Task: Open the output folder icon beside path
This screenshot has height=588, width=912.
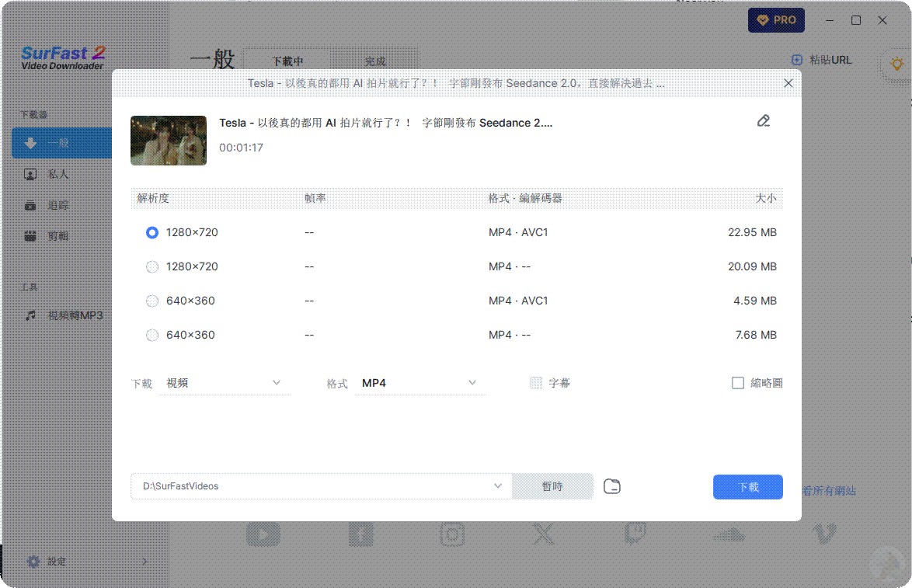Action: coord(612,486)
